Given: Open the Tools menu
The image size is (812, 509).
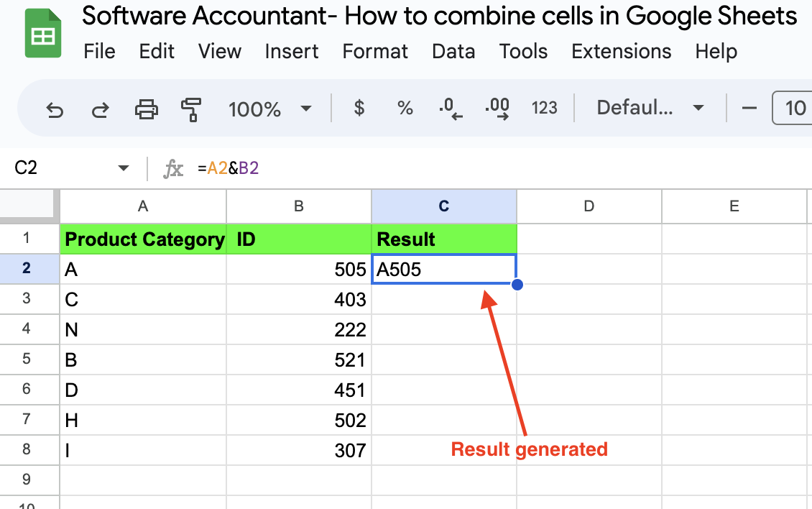Looking at the screenshot, I should [523, 51].
